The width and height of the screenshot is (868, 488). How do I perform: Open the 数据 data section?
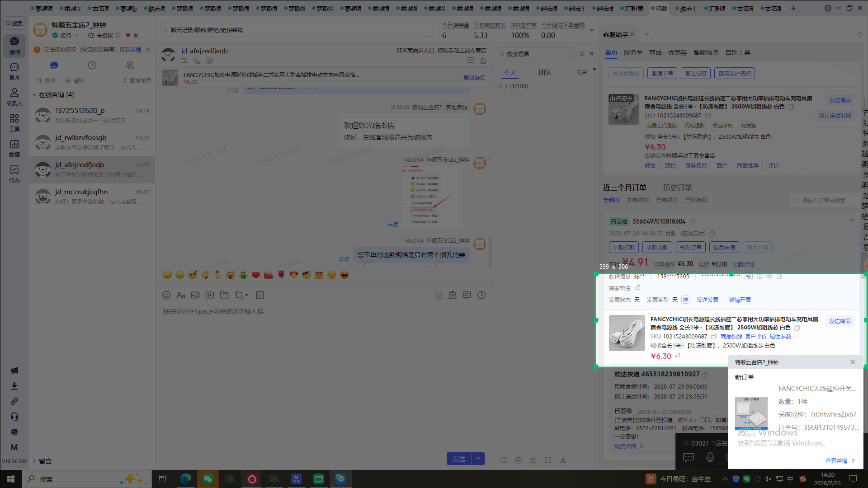tap(14, 149)
